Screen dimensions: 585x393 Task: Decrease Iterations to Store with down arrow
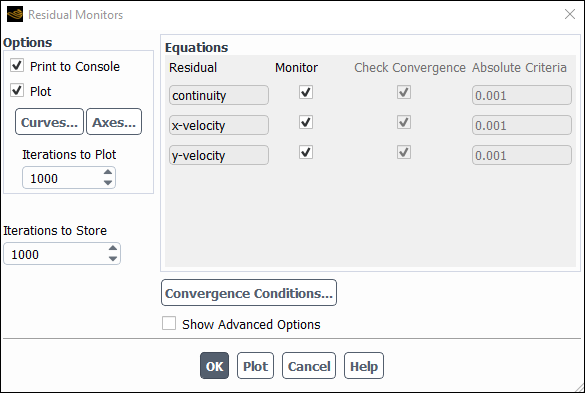[x=113, y=259]
